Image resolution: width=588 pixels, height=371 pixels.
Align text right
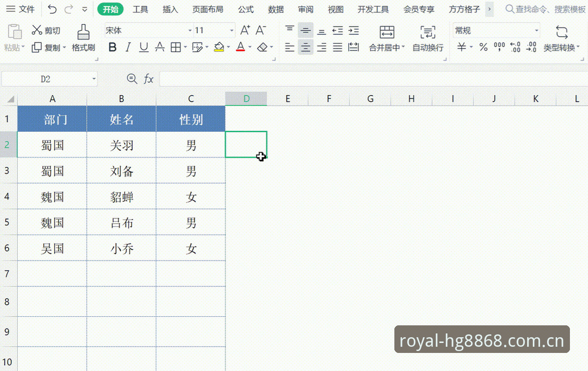click(322, 47)
